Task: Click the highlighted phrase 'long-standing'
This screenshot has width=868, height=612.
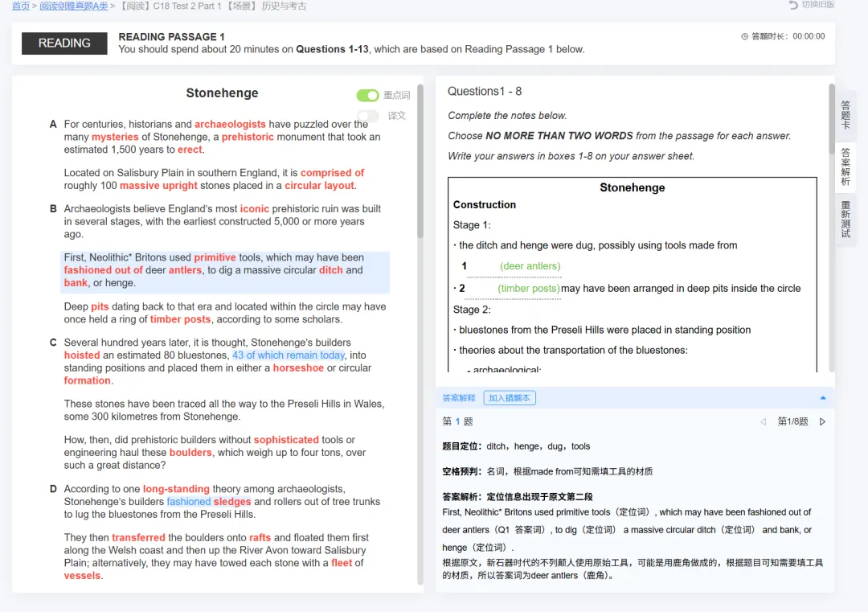Action: point(176,489)
